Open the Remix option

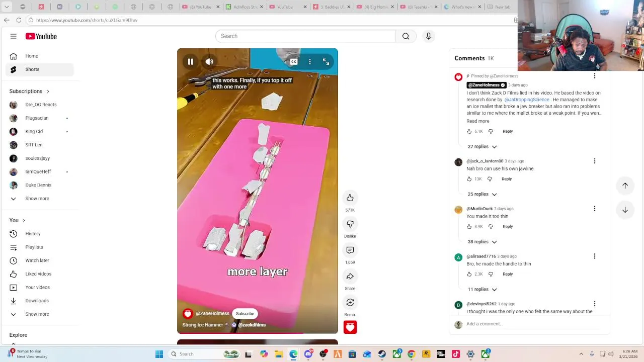[x=350, y=303]
